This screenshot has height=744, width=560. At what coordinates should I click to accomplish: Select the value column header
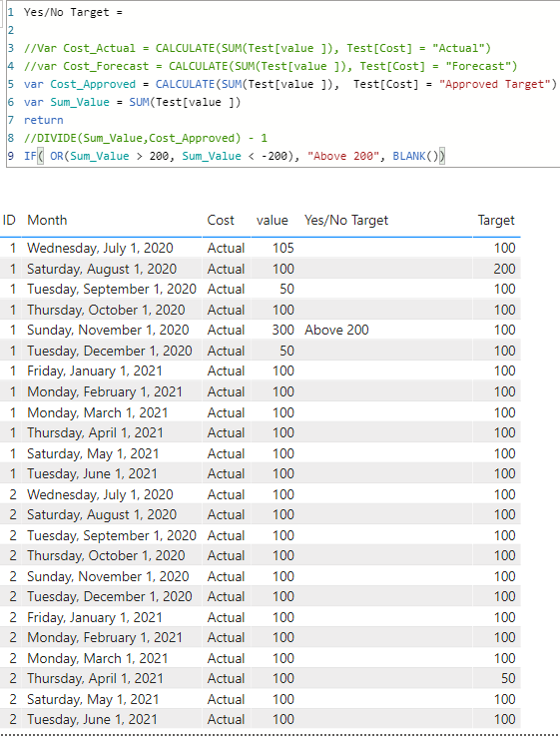pos(273,220)
